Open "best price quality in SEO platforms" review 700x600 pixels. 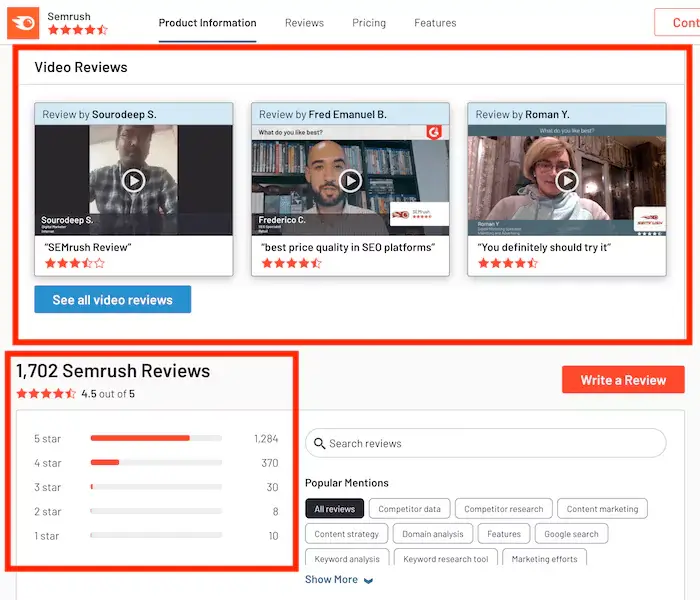click(x=348, y=247)
